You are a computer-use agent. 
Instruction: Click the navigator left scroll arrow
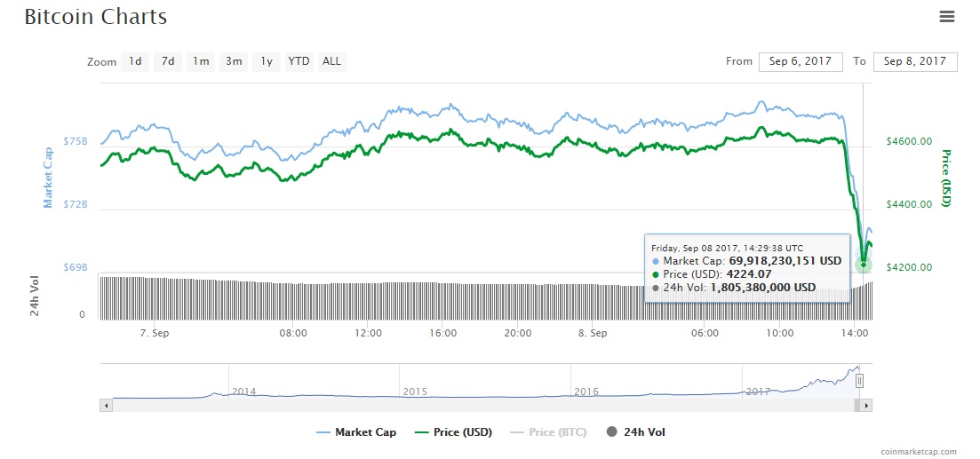click(106, 406)
